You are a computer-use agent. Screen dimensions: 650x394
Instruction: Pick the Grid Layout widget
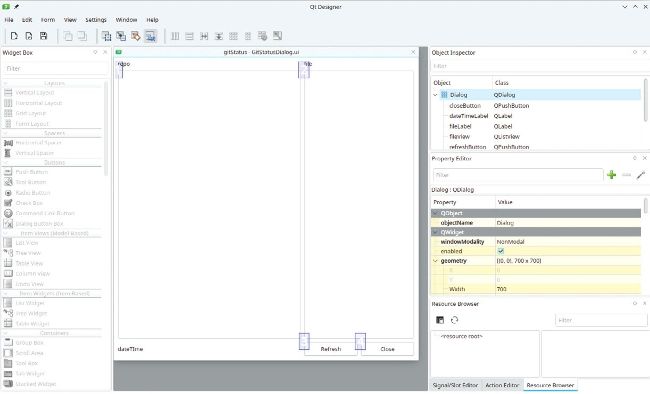(30, 113)
